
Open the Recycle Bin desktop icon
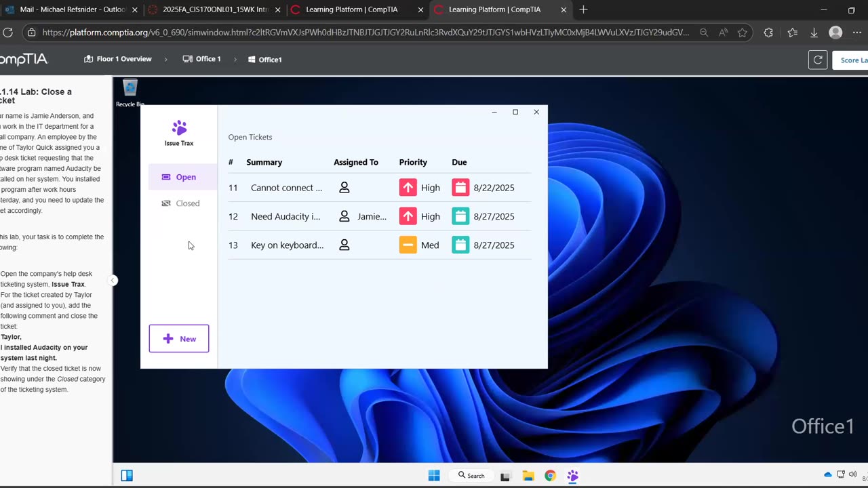pos(130,94)
